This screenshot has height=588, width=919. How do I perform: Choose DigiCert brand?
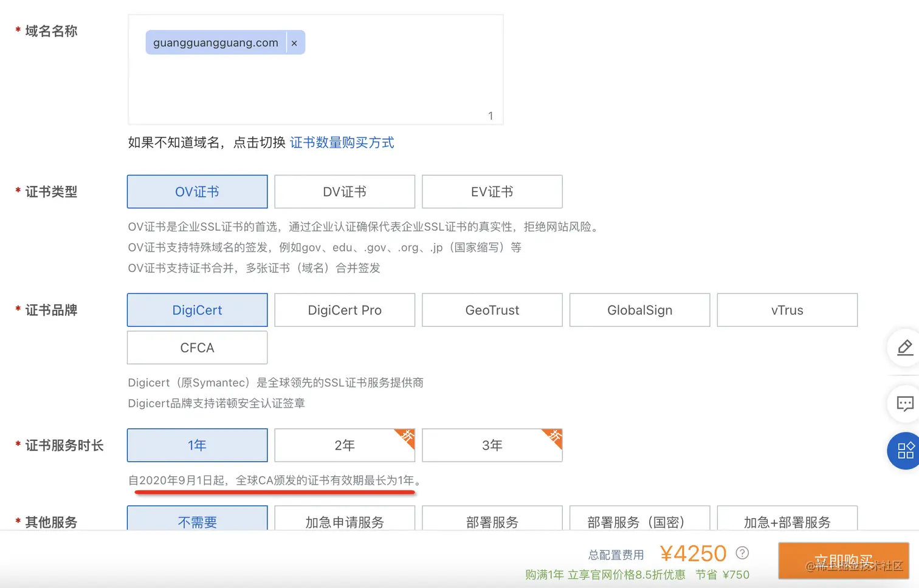coord(197,310)
